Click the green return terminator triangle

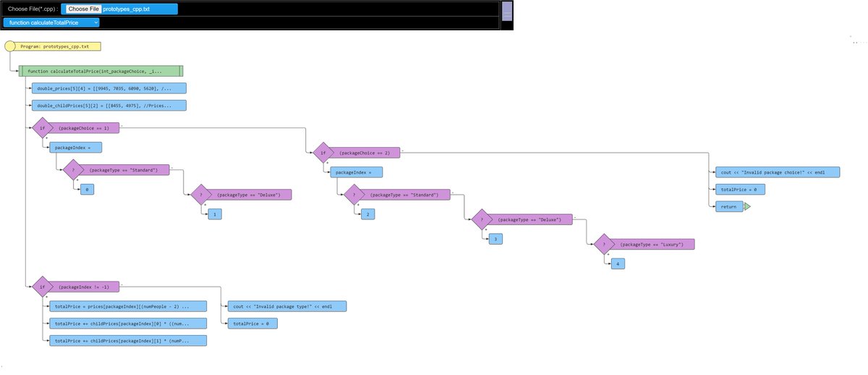click(747, 207)
